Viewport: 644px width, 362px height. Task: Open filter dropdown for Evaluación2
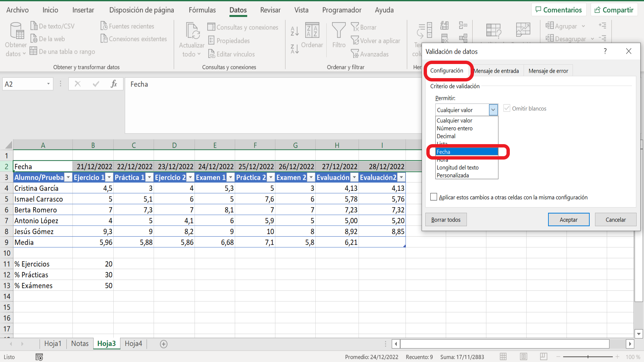tap(401, 178)
